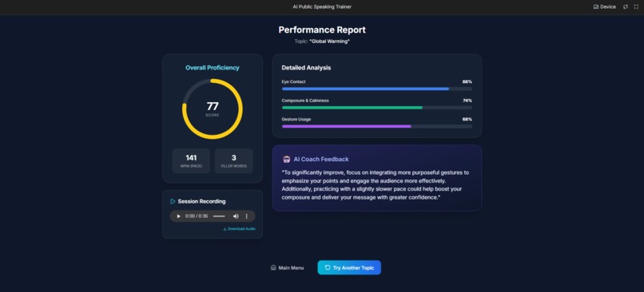Click the refresh icon in top bar
Viewport: 644px width, 292px height.
click(626, 7)
